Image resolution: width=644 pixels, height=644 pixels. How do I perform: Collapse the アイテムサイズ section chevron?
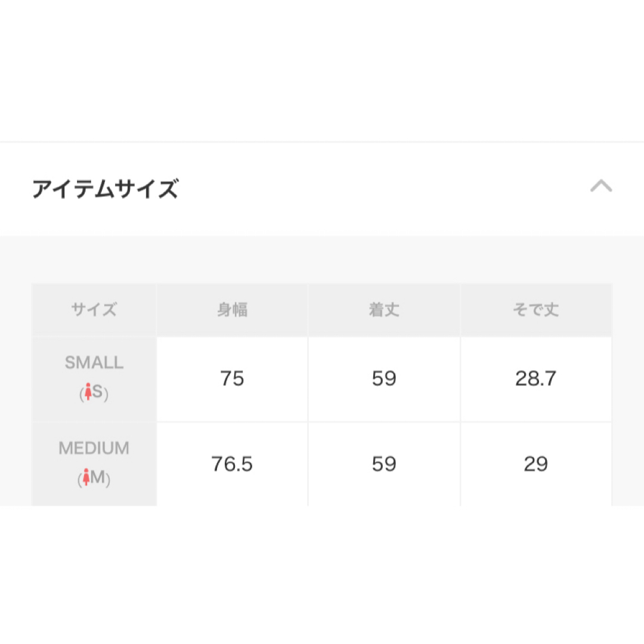point(601,185)
